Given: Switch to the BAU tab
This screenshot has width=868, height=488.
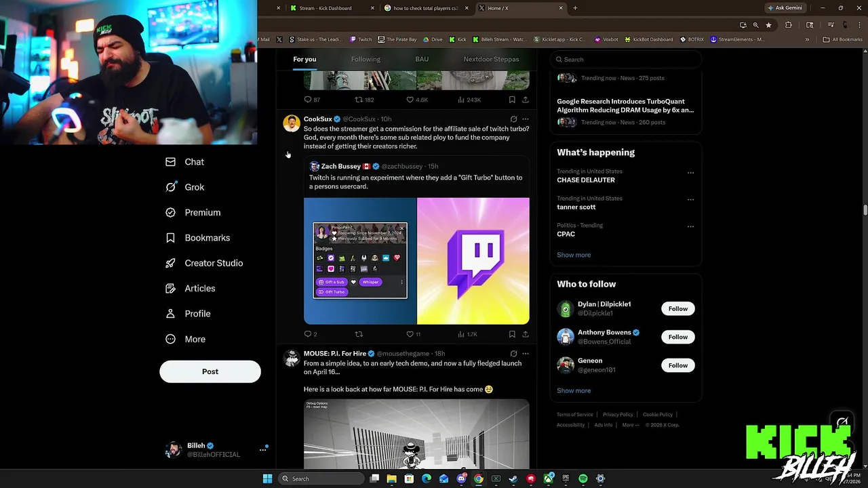Looking at the screenshot, I should click(422, 59).
